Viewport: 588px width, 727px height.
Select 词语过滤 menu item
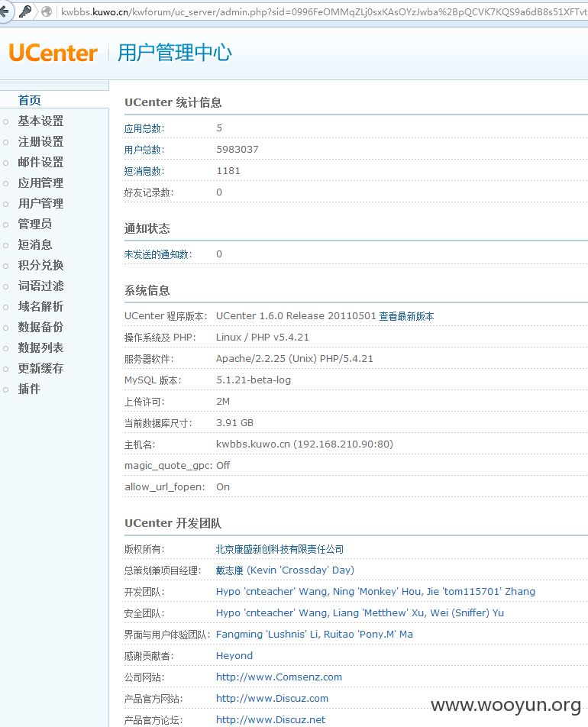click(40, 286)
